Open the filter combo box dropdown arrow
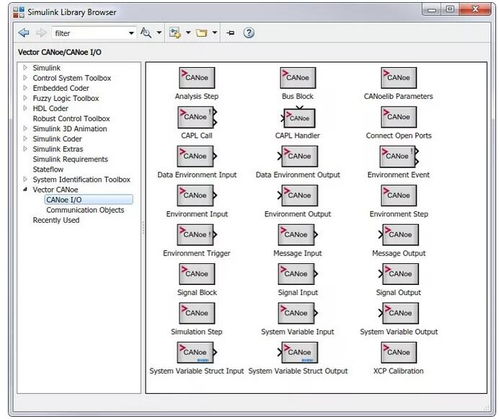The height and width of the screenshot is (419, 499). [131, 33]
